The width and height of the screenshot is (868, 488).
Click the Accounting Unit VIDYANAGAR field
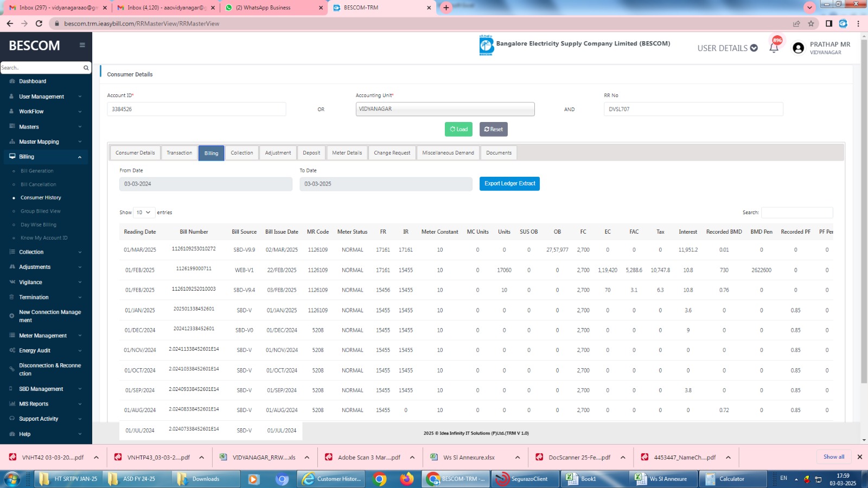click(445, 109)
